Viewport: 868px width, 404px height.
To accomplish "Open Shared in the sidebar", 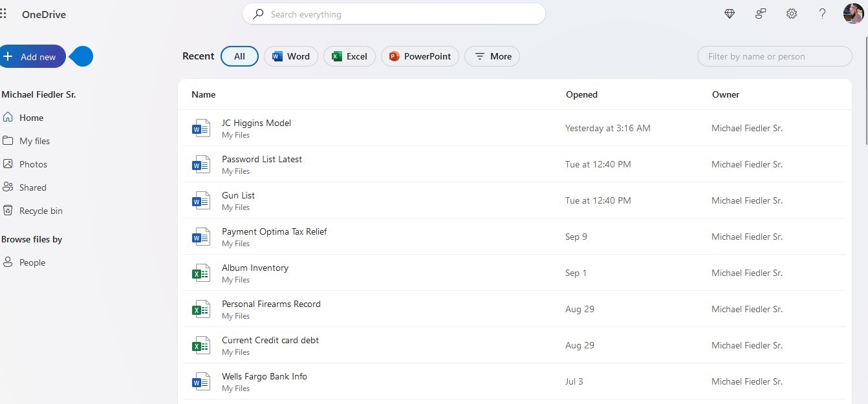I will point(25,187).
